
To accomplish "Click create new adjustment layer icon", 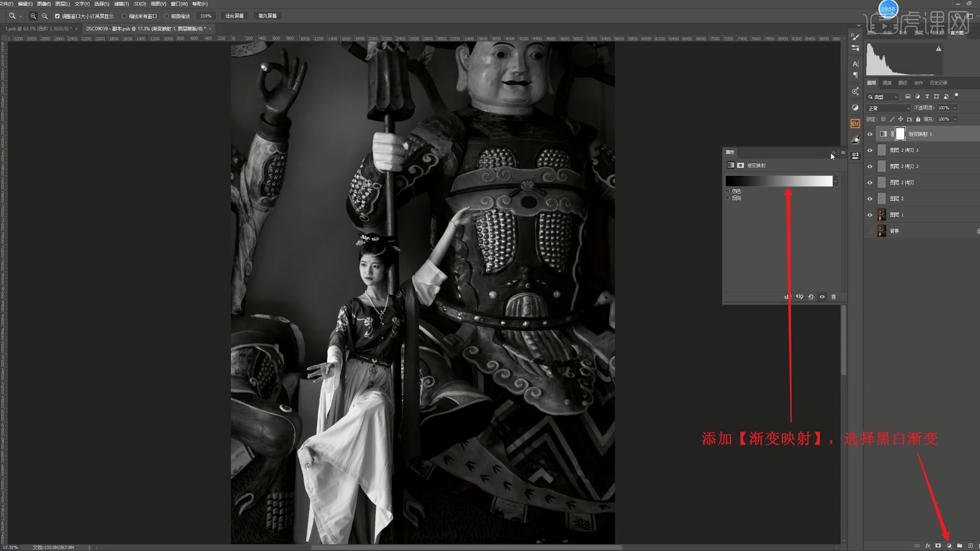I will coord(949,546).
